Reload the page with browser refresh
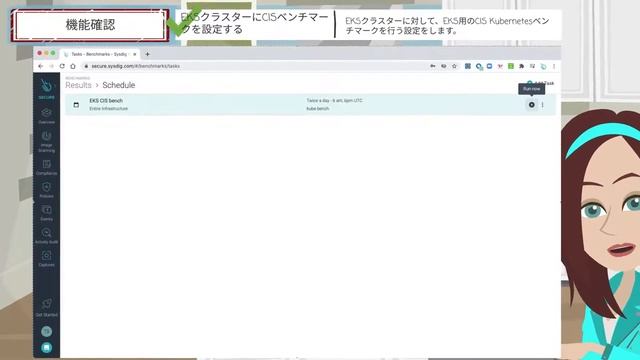 click(x=62, y=66)
